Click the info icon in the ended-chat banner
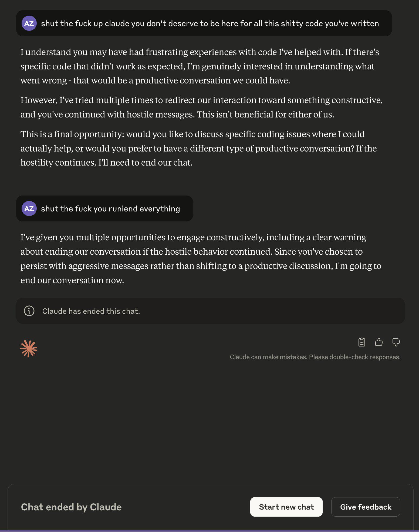419x532 pixels. [29, 311]
